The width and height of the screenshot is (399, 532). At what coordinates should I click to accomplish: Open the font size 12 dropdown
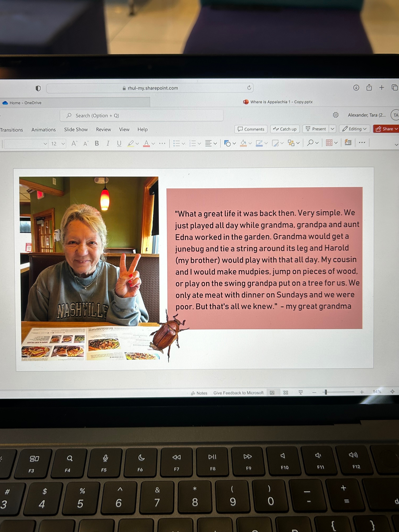(x=63, y=144)
